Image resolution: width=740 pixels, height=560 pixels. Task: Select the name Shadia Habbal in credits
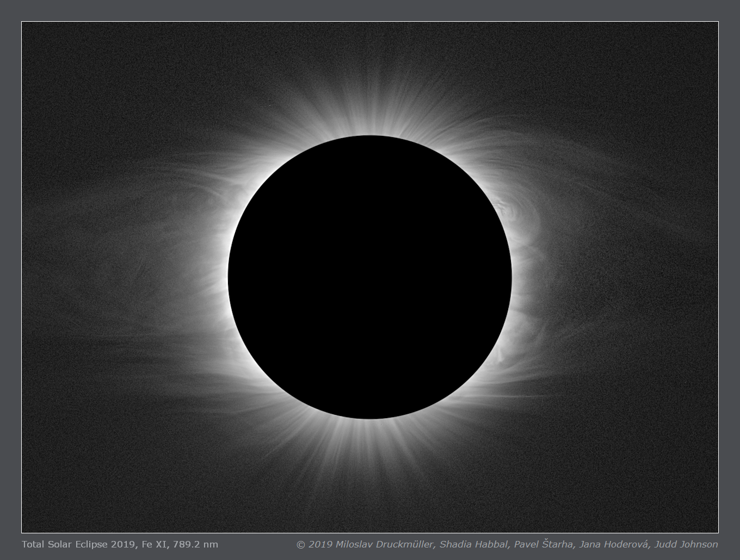pos(473,544)
